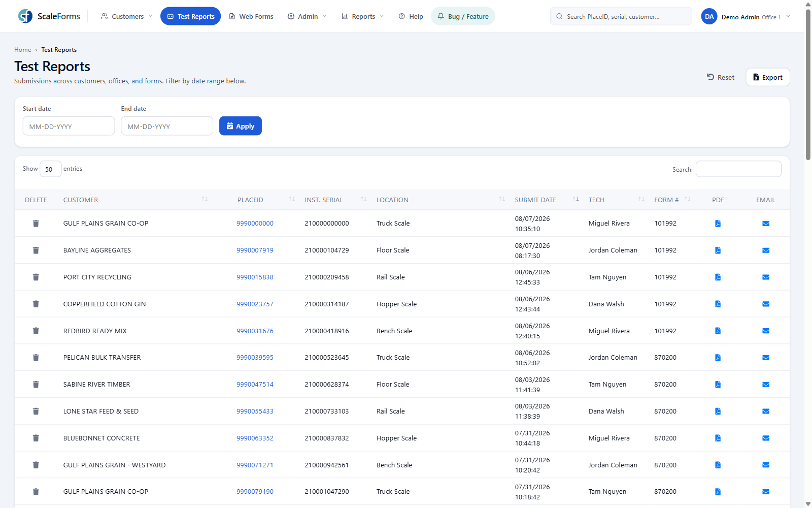Export the test reports

[x=768, y=77]
